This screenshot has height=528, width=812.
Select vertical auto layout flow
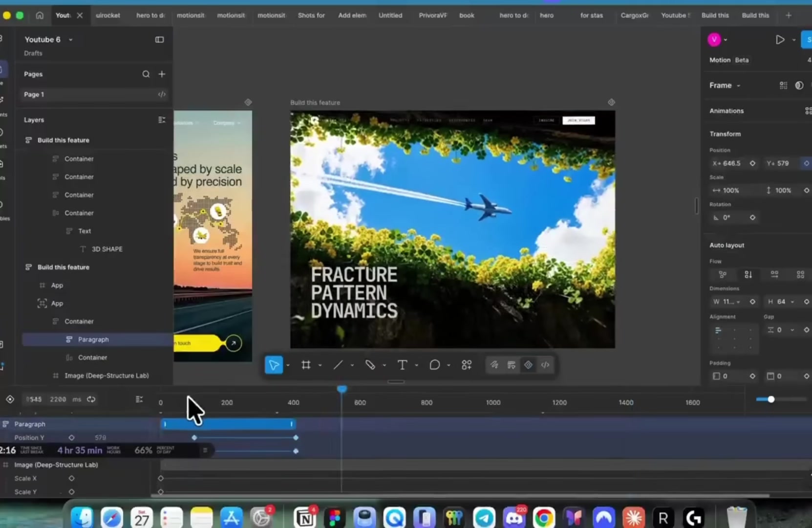click(x=748, y=274)
